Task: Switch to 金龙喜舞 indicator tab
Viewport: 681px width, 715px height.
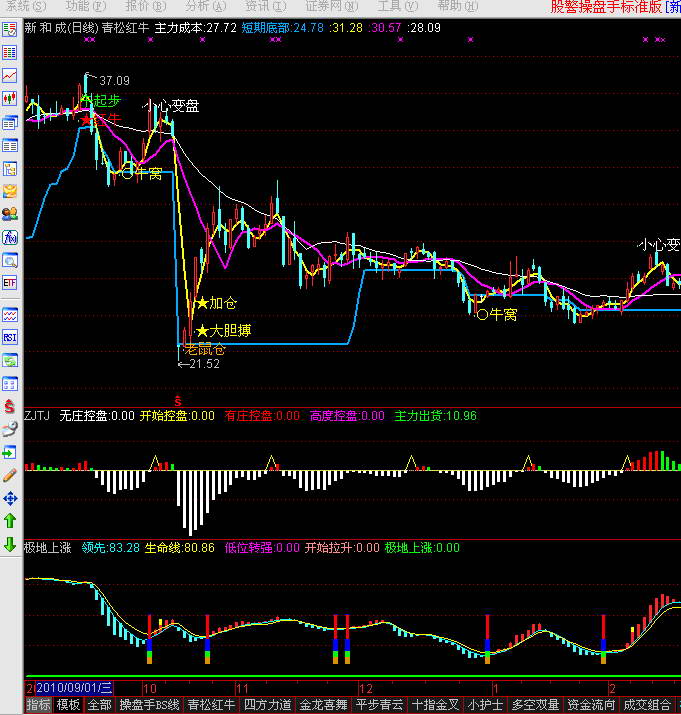Action: pos(323,705)
